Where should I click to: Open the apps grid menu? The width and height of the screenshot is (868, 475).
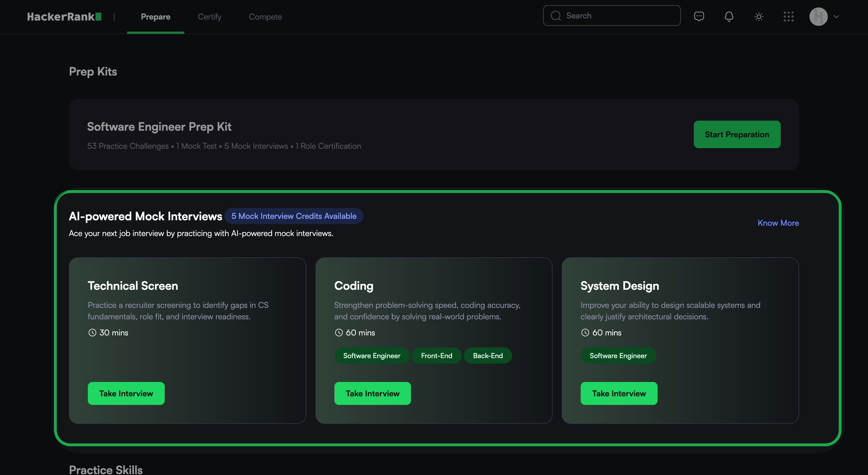click(788, 17)
